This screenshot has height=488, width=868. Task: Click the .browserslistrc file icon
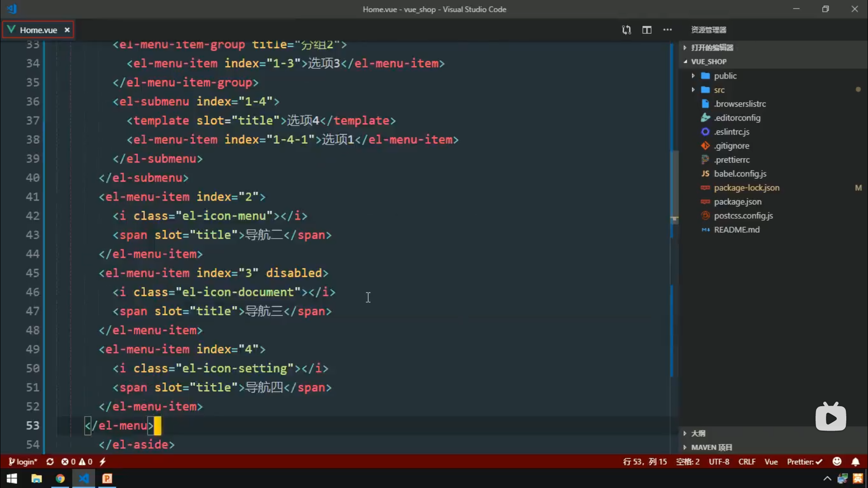(705, 104)
